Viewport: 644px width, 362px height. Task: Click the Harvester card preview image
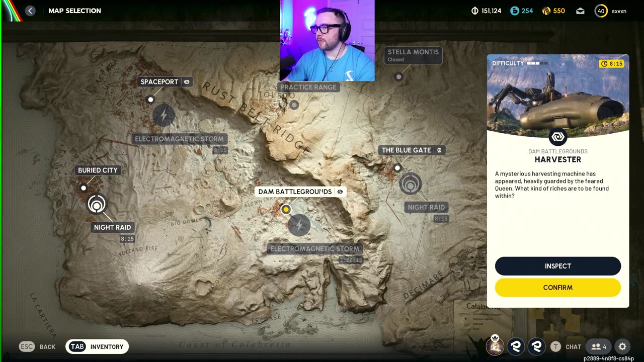pyautogui.click(x=558, y=95)
